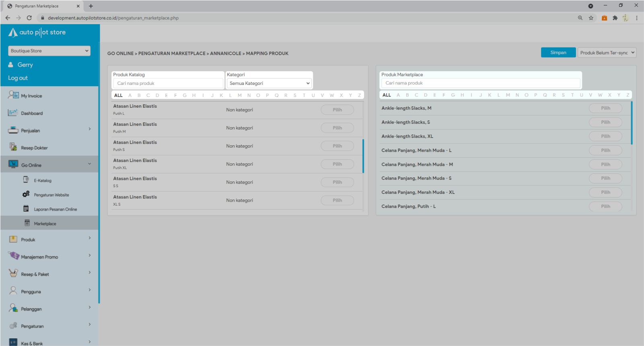Bookmark page with the star icon
644x346 pixels.
(591, 18)
